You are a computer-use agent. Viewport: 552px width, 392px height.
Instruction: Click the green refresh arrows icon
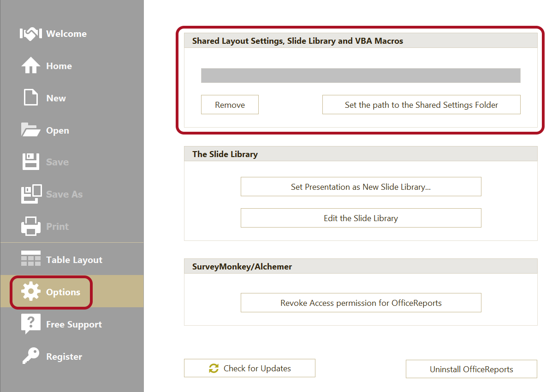(214, 369)
